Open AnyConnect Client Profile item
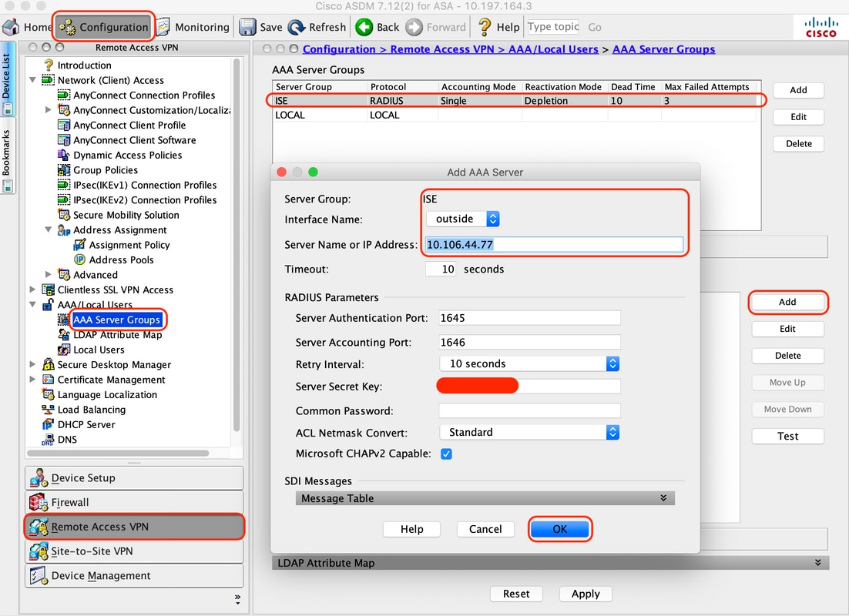Image resolution: width=849 pixels, height=616 pixels. [x=129, y=125]
